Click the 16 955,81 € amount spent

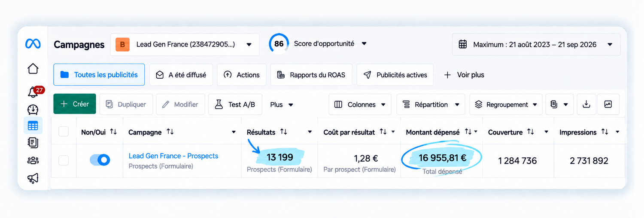click(x=443, y=158)
